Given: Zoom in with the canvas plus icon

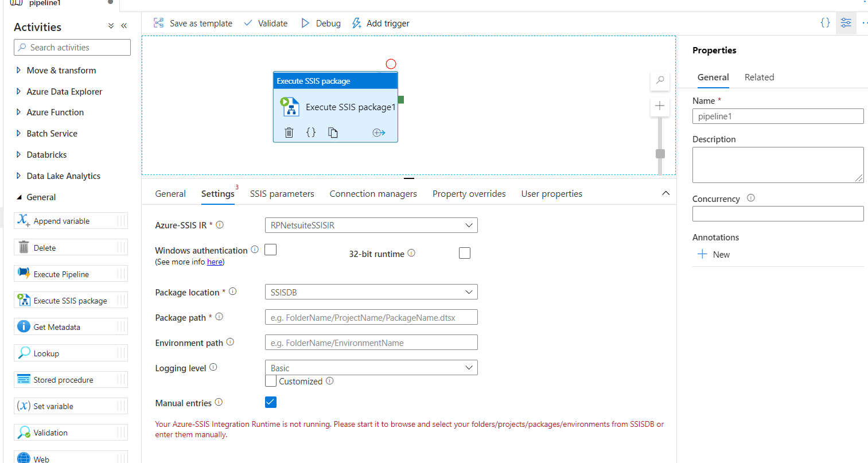Looking at the screenshot, I should (660, 106).
